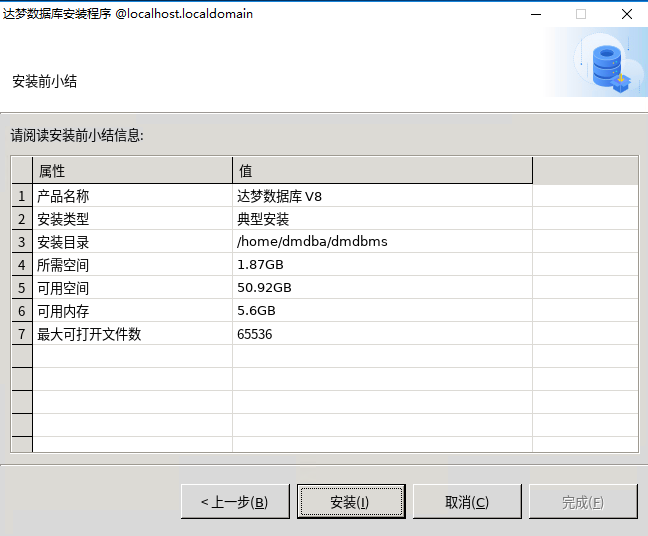Maximize the installer window
The image size is (648, 536).
pos(581,14)
